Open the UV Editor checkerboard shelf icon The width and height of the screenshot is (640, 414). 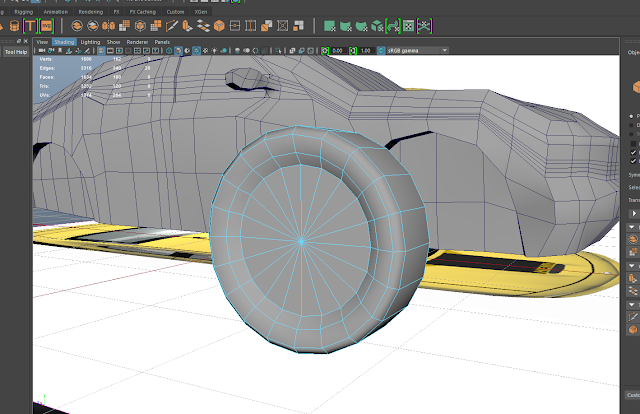coord(409,26)
